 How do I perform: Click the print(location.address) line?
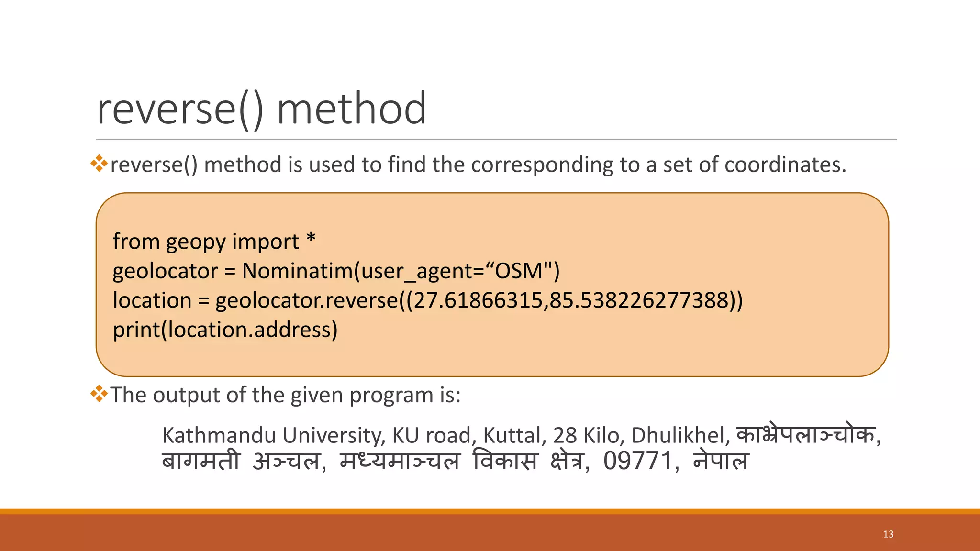point(225,330)
